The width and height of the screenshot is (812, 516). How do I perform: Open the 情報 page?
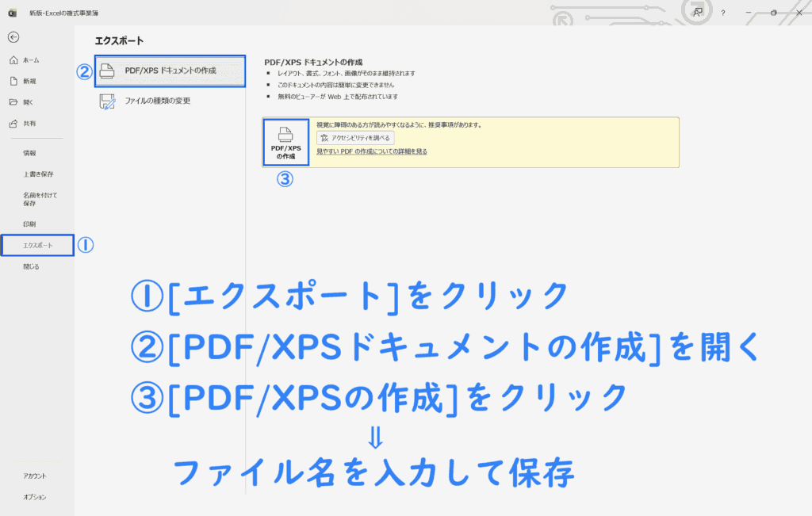pyautogui.click(x=29, y=153)
